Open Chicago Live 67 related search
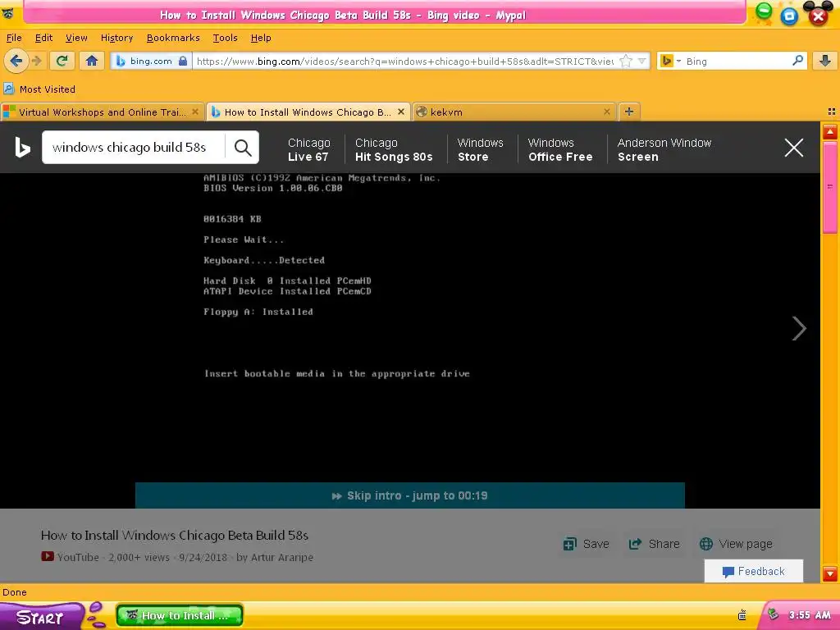This screenshot has width=840, height=630. [x=309, y=149]
